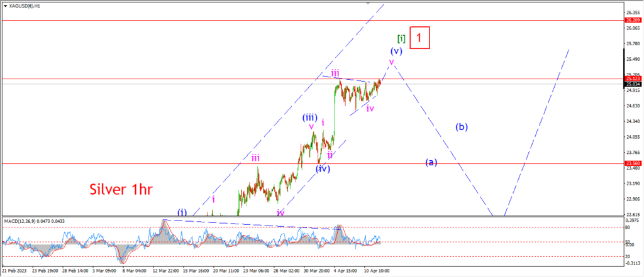
Task: Click the chart shift triangle marker at the top
Action: point(368,3)
